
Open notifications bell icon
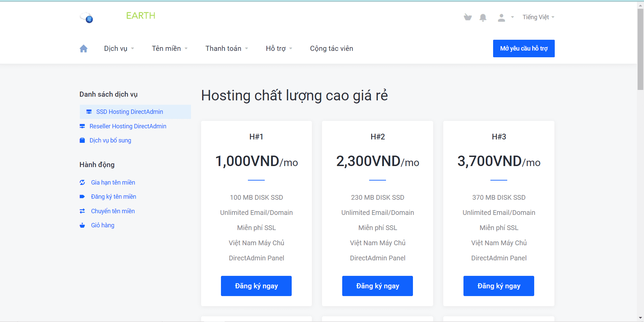[483, 18]
